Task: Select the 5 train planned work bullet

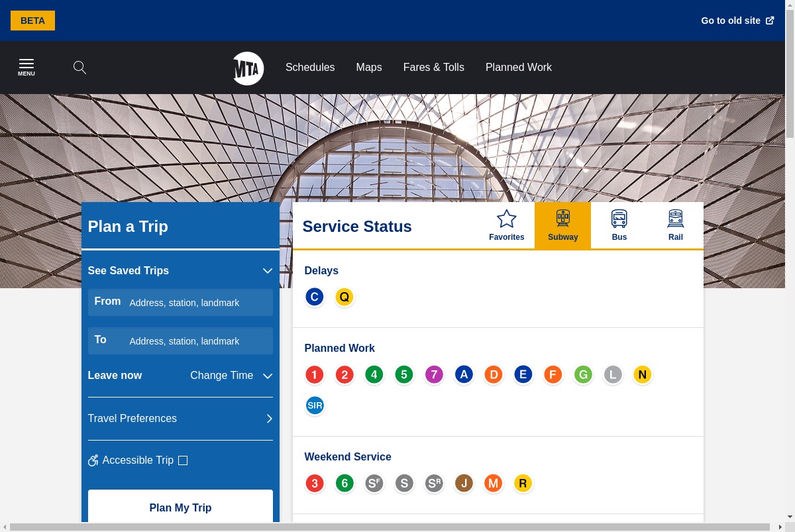Action: tap(404, 375)
